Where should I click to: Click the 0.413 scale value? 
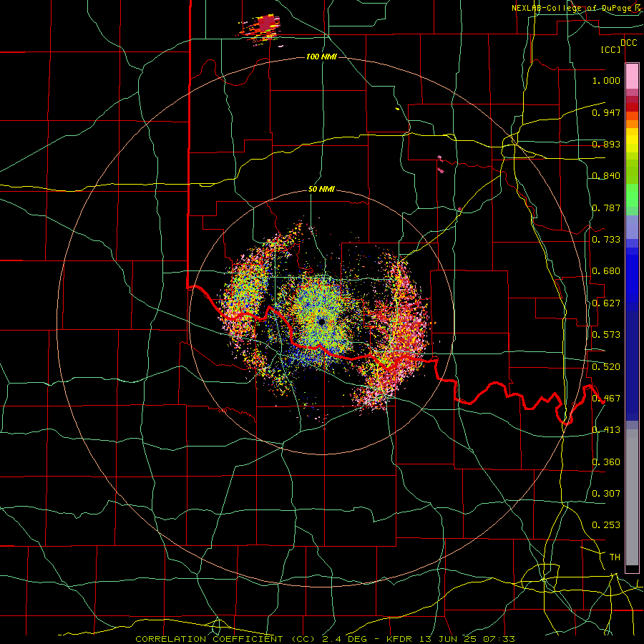click(x=606, y=430)
